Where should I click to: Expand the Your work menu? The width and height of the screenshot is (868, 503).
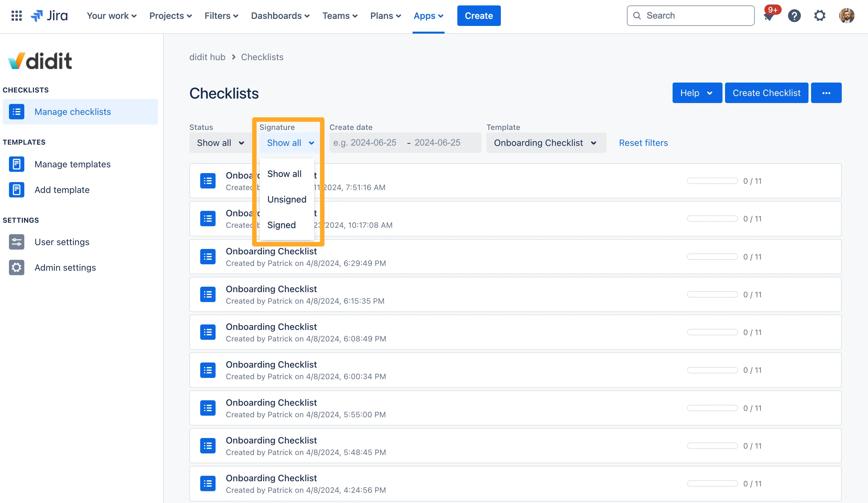click(112, 15)
